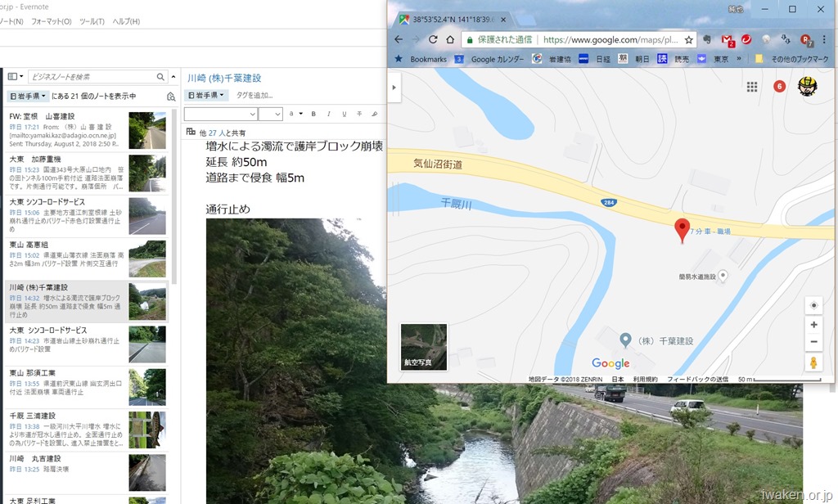
Task: Zoom out on the Google map
Action: point(813,342)
